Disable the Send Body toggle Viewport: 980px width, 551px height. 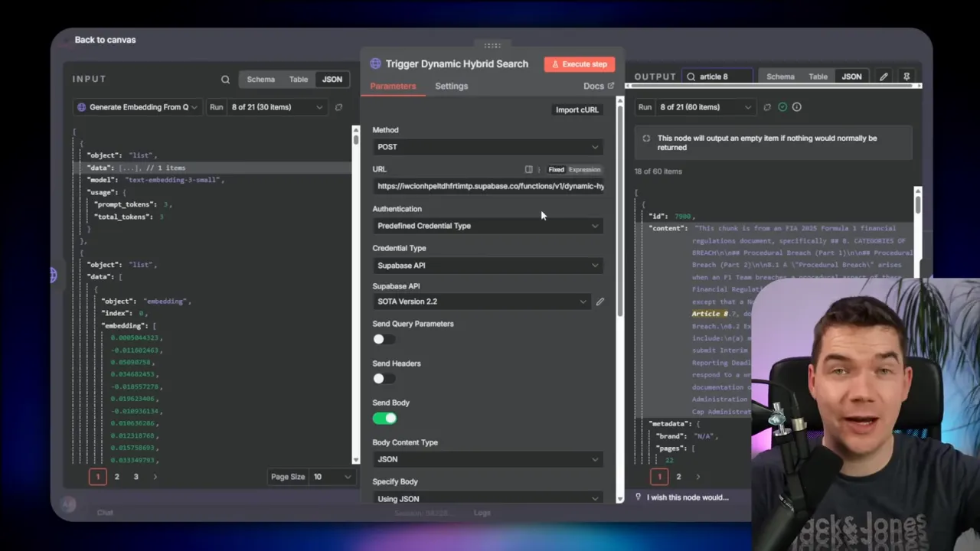click(384, 418)
